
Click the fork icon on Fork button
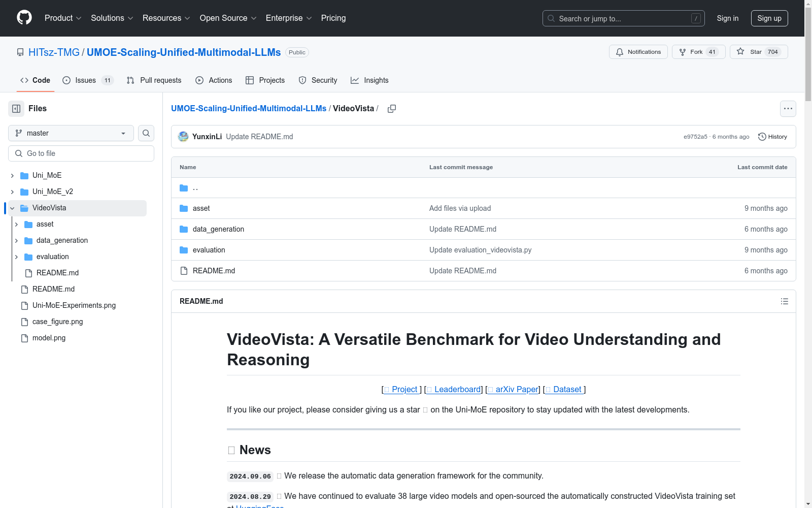click(683, 52)
